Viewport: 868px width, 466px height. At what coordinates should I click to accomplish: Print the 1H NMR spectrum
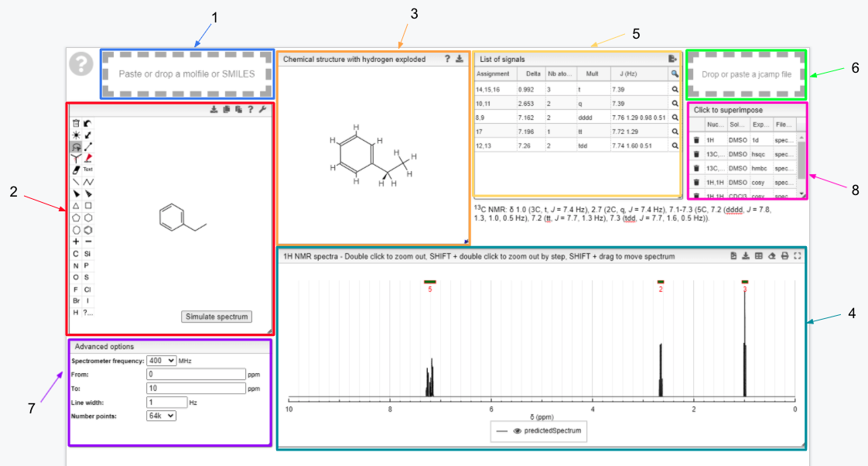point(784,256)
